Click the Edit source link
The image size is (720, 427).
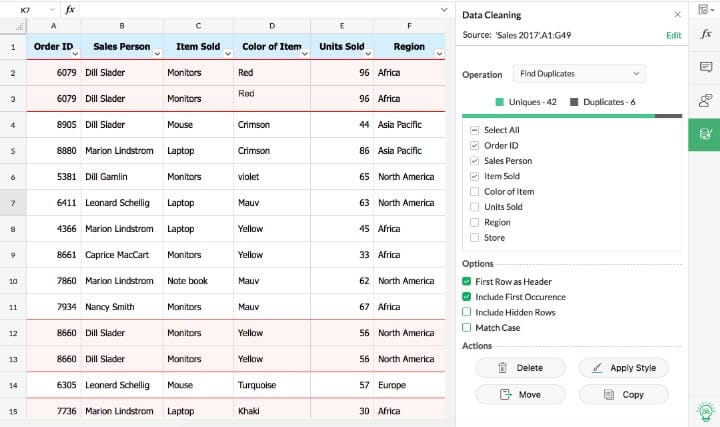(674, 35)
